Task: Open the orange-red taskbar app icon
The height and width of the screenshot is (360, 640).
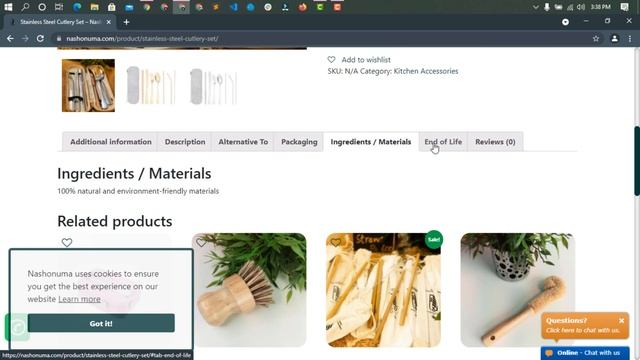Action: pos(337,7)
